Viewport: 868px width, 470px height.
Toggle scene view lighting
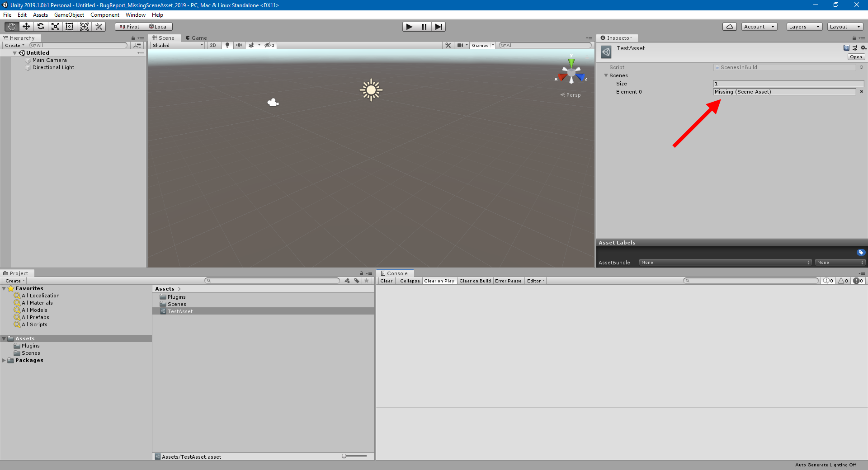[227, 45]
